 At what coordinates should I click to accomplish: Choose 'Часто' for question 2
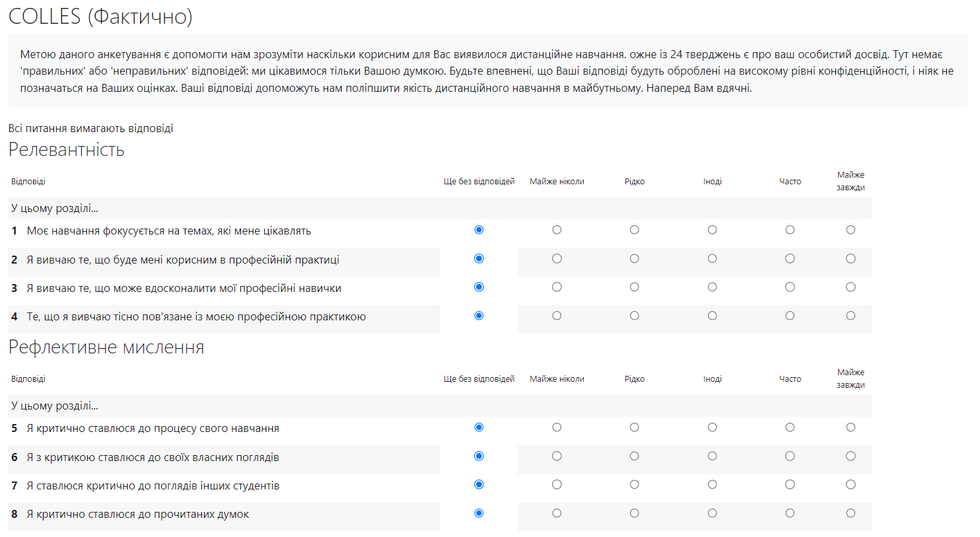point(790,259)
